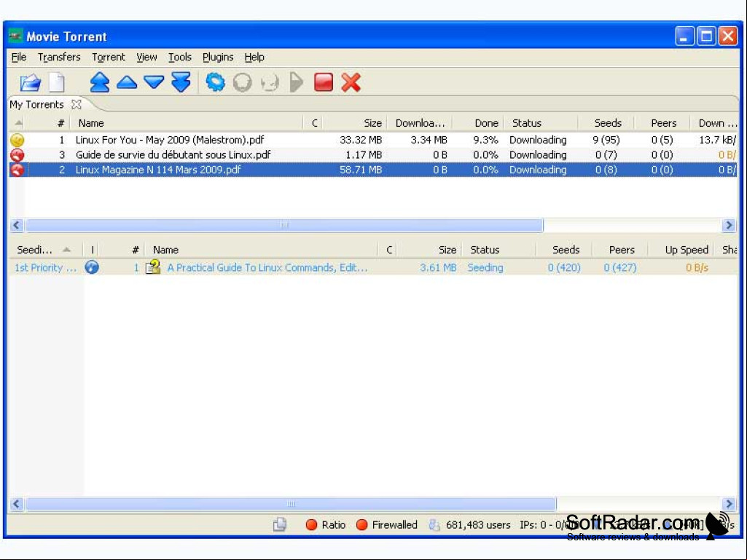The height and width of the screenshot is (560, 747).
Task: Click left arrow of seeding horizontal scrollbar
Action: [17, 504]
